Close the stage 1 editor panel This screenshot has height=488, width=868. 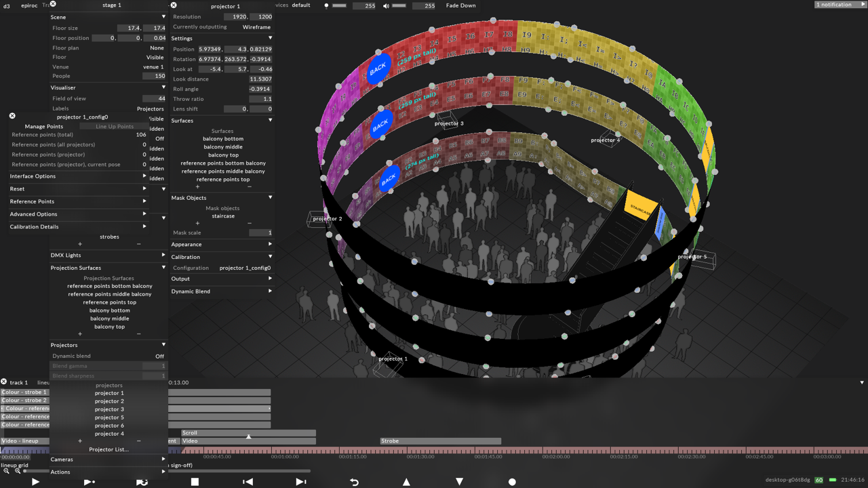point(53,5)
